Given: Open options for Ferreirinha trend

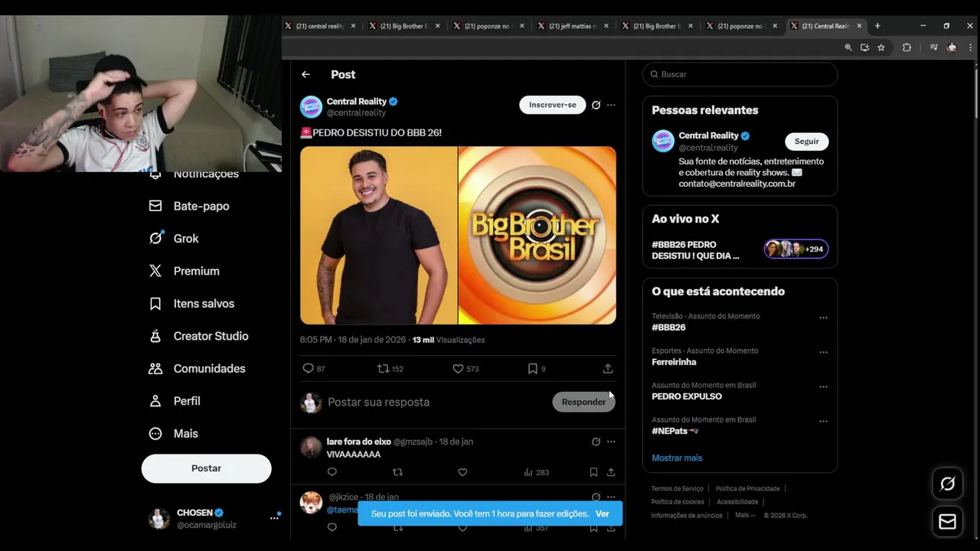Looking at the screenshot, I should 823,352.
